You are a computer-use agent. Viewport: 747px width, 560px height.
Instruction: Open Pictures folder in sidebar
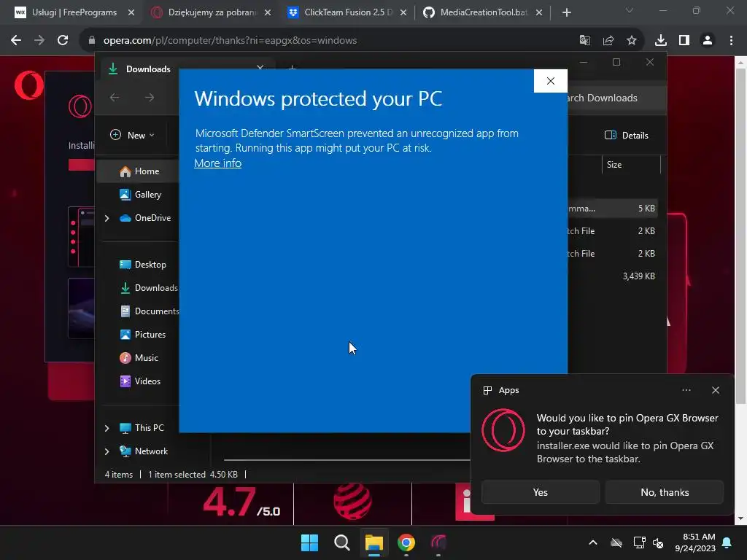(142, 335)
